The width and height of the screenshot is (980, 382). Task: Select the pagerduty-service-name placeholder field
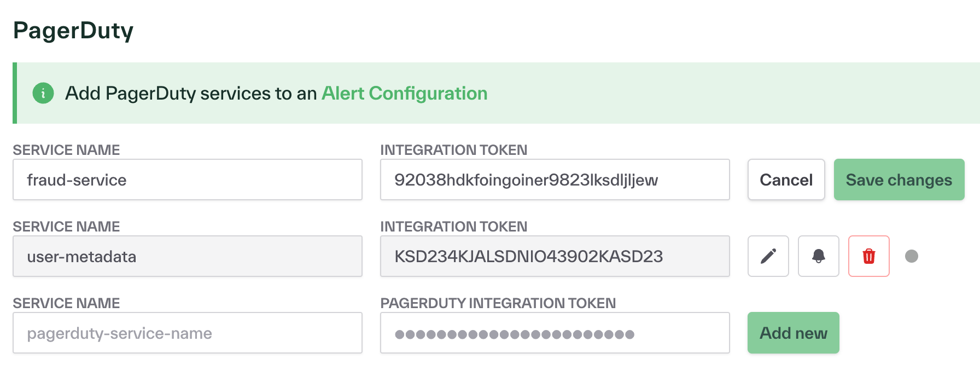coord(187,332)
